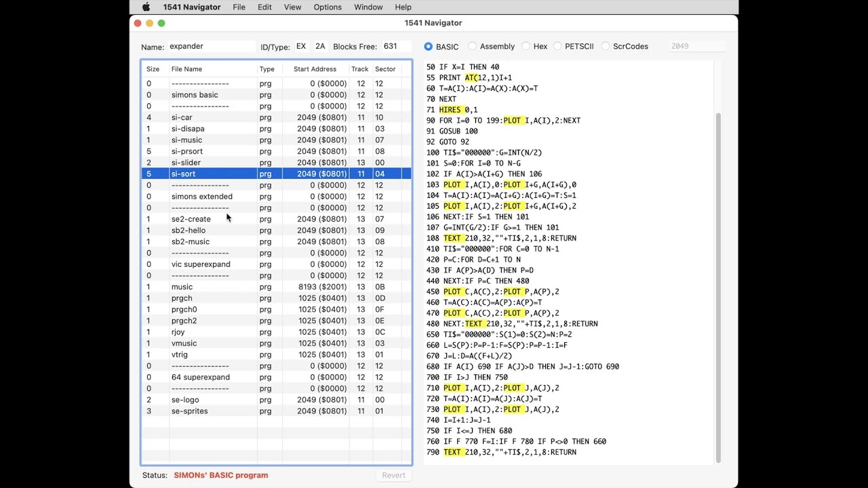Select the 'se-sprites' file row
The image size is (868, 488).
click(276, 411)
